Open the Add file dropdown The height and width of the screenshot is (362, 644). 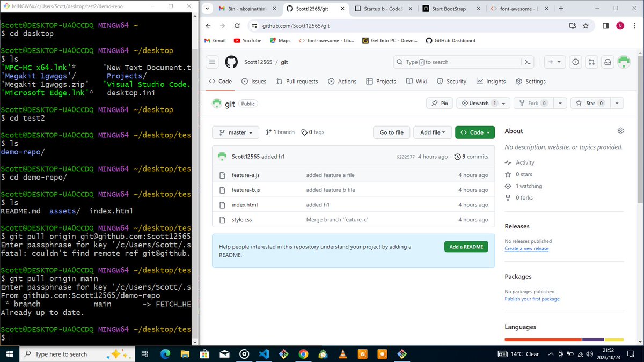(x=433, y=132)
